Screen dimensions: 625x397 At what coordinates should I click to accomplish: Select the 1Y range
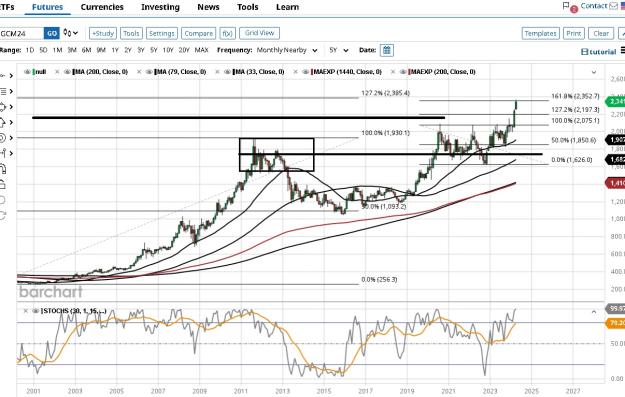coord(115,50)
